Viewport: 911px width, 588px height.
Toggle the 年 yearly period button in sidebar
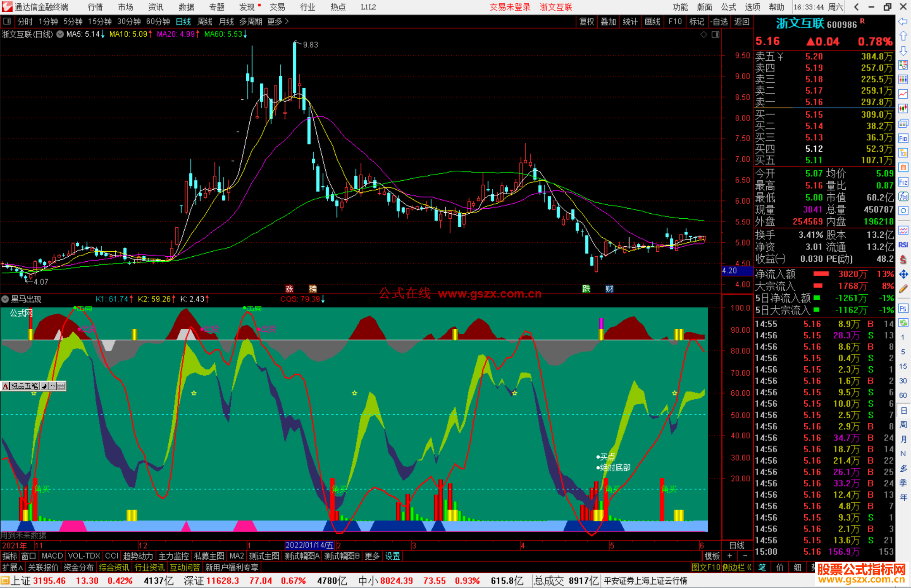903,498
